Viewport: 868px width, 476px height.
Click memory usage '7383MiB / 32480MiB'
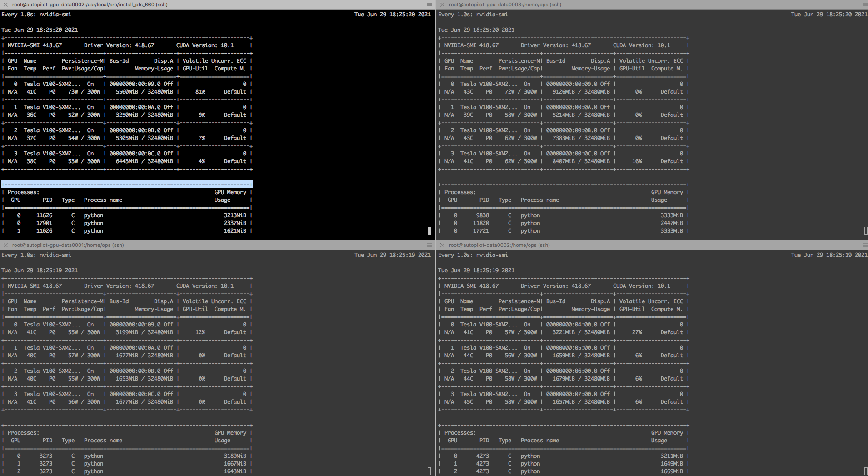[x=581, y=138]
